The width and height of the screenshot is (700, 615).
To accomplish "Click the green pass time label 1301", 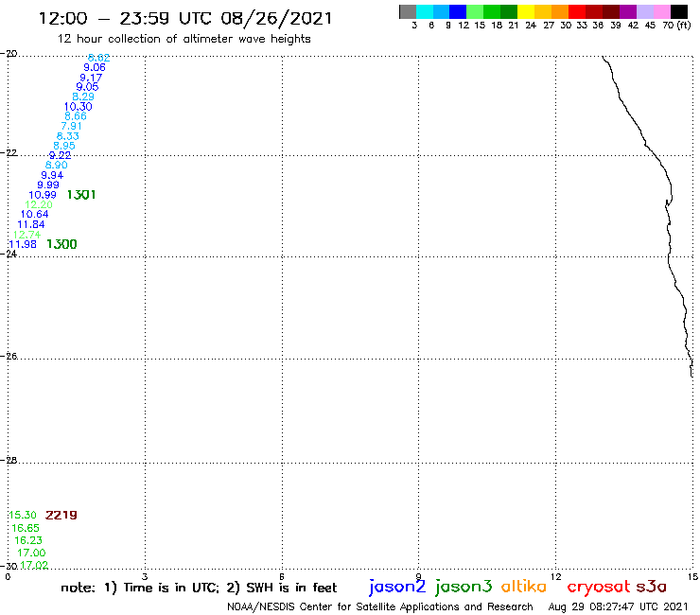I will click(81, 195).
